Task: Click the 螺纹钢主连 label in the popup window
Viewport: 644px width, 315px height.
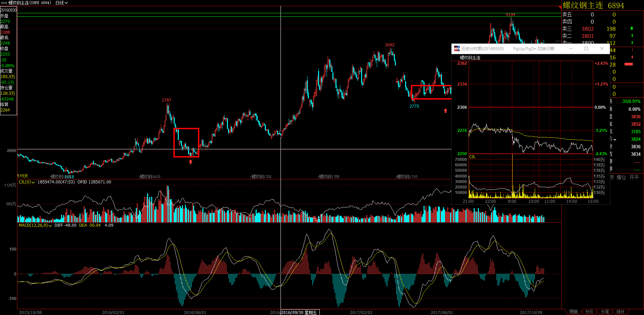Action: 470,58
